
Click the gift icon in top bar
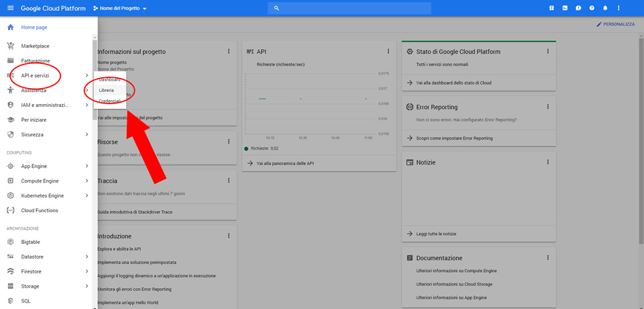(551, 8)
